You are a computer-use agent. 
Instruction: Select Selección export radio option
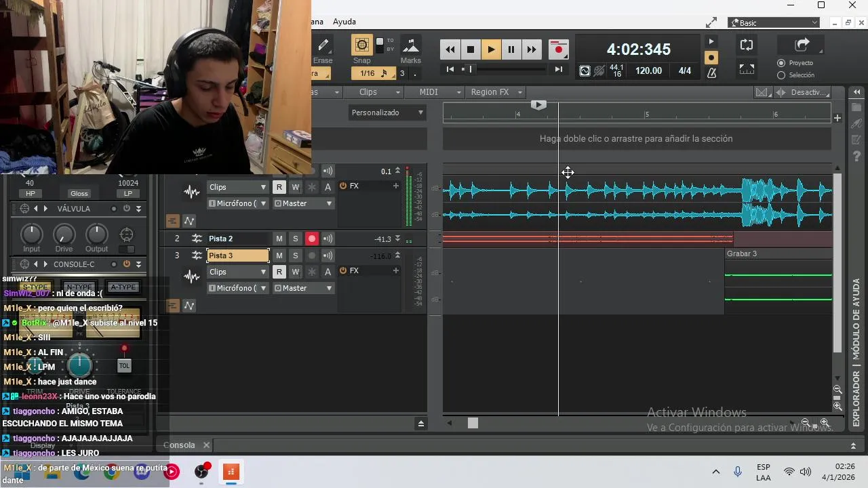pyautogui.click(x=781, y=75)
